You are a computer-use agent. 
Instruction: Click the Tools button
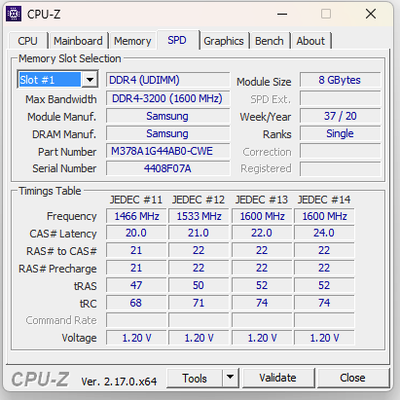(194, 378)
